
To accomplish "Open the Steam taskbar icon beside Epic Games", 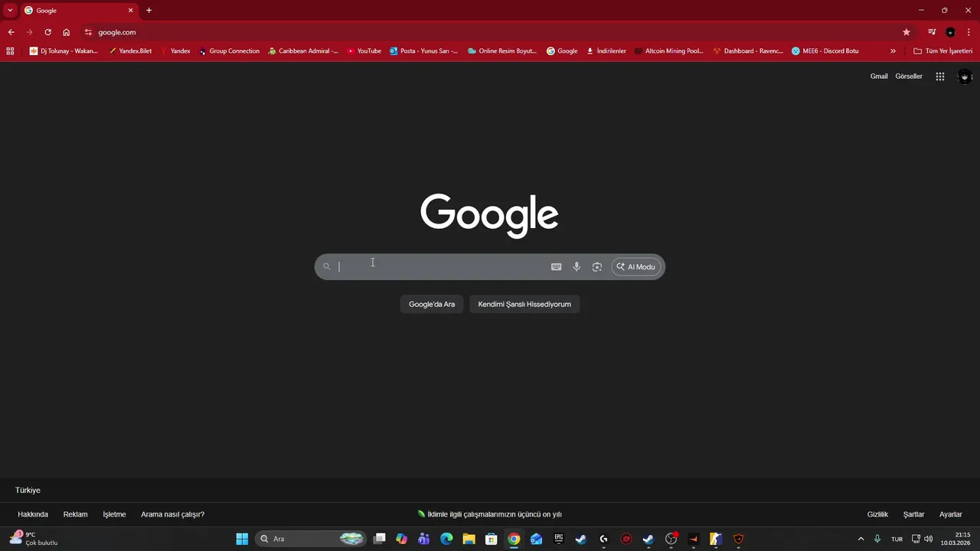I will (581, 539).
